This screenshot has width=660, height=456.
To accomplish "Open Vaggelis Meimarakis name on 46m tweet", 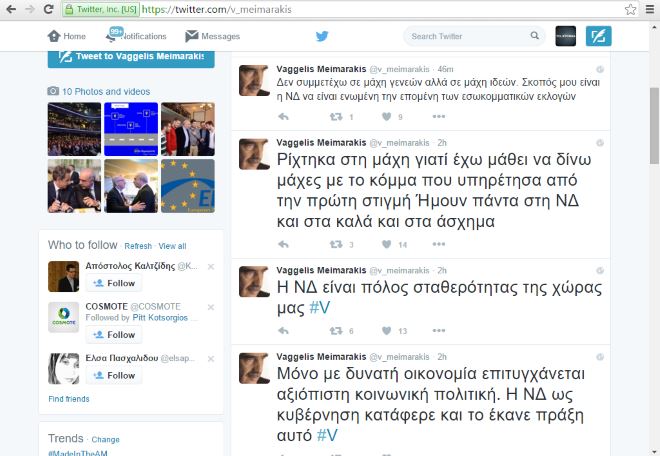I will pyautogui.click(x=321, y=69).
